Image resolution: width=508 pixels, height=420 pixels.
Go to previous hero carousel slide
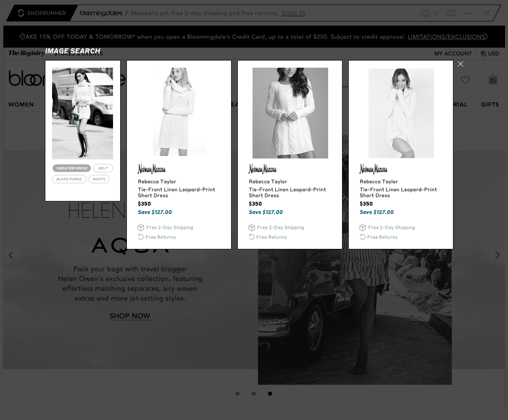tap(11, 255)
